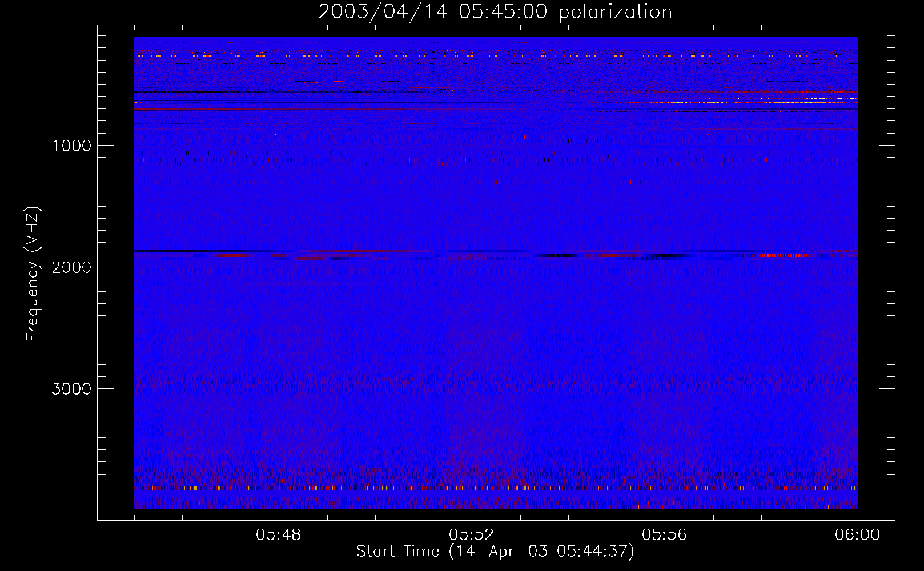Viewport: 924px width, 571px height.
Task: Click the plot title '2003/04/14 05:45:00 polarization'
Action: pyautogui.click(x=495, y=11)
